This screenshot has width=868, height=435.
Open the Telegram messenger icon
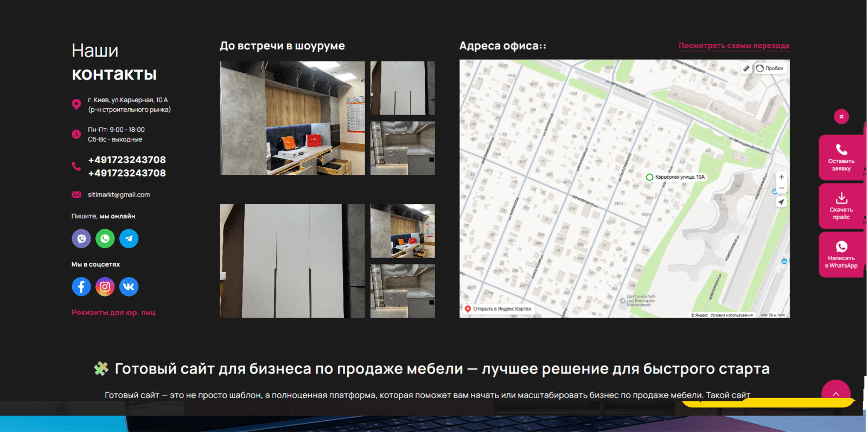(x=129, y=239)
